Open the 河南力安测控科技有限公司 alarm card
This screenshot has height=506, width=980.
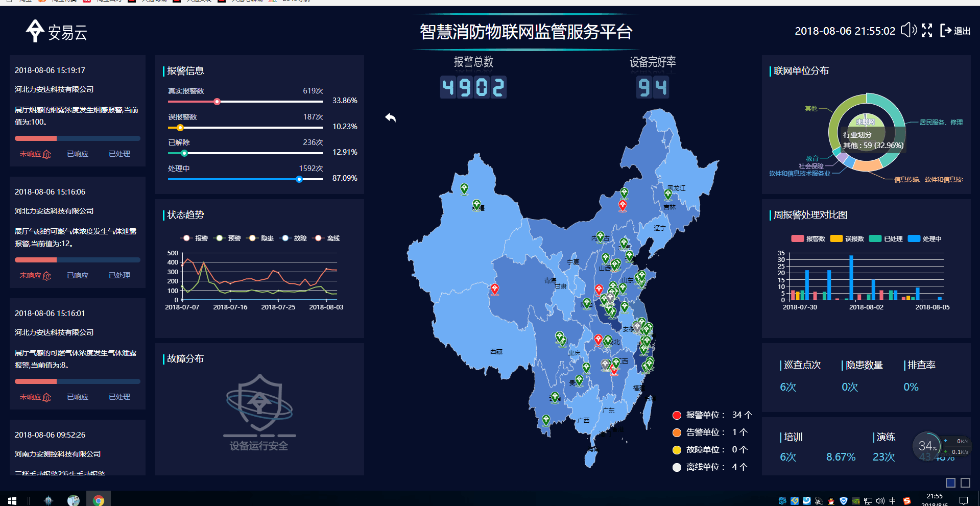78,447
